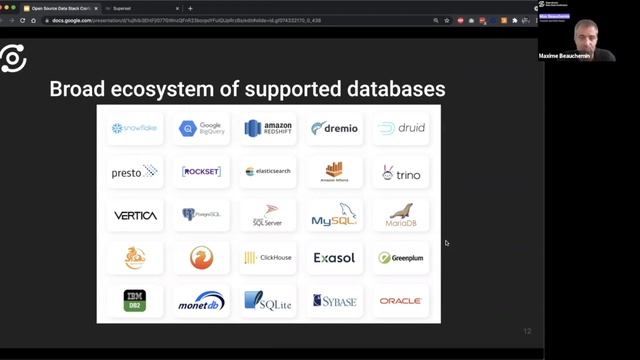Click the MonetDB logo card
This screenshot has height=360, width=640.
201,301
